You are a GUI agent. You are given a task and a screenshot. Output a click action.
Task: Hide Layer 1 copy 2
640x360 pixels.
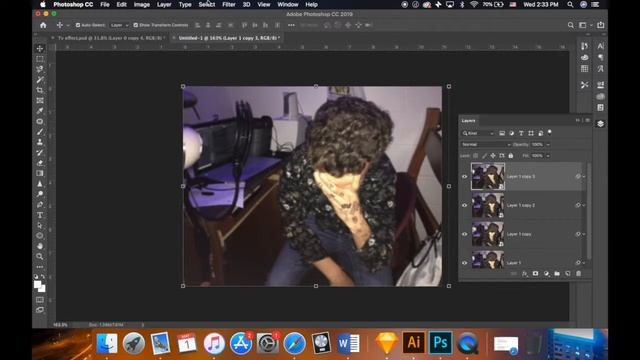(x=464, y=205)
